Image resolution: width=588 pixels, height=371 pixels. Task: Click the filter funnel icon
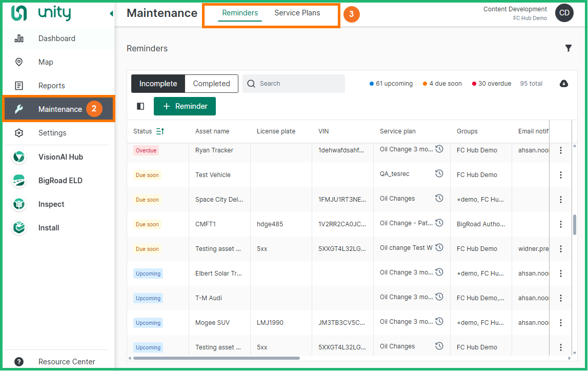(568, 48)
